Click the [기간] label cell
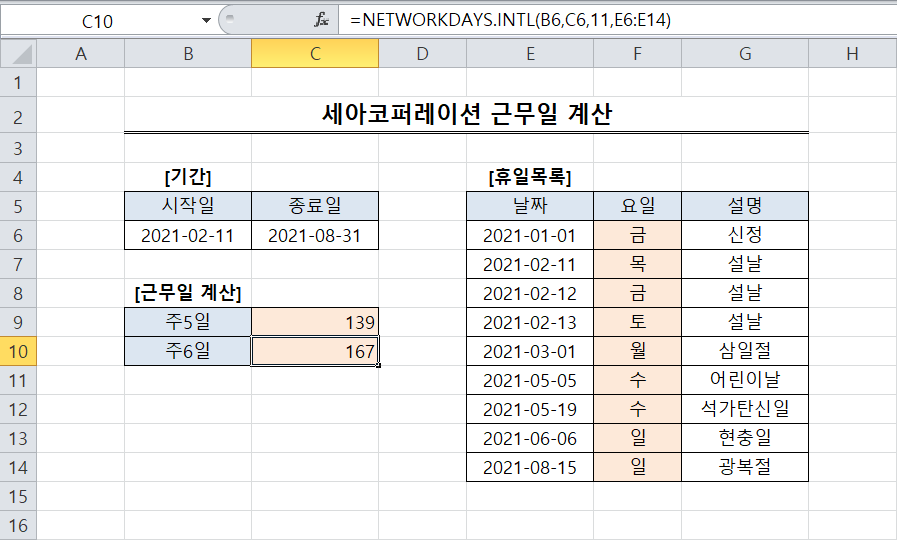The height and width of the screenshot is (540, 897). pos(188,177)
